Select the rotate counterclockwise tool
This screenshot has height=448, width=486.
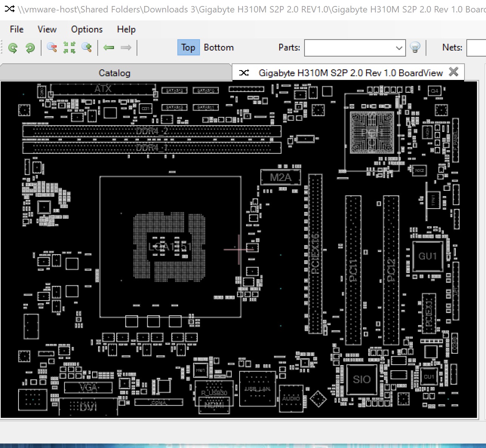tap(13, 48)
